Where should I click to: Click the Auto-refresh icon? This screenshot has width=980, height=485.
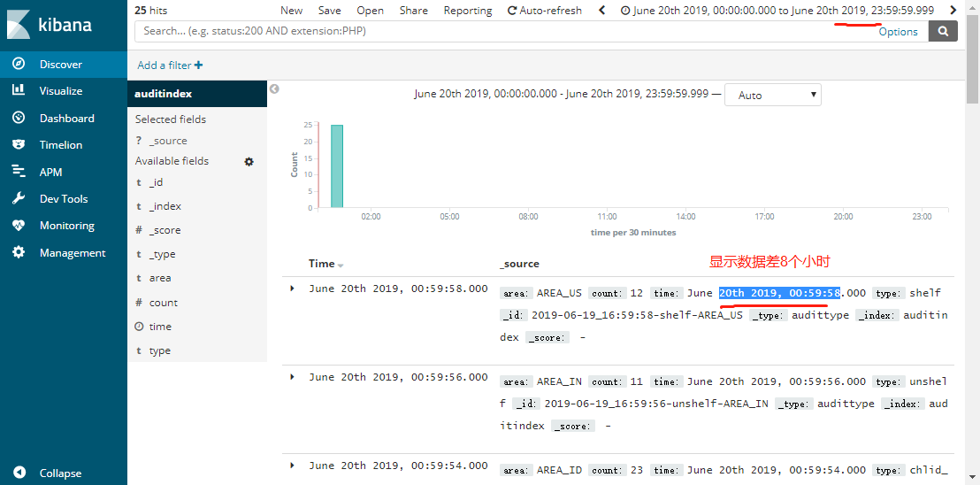512,11
